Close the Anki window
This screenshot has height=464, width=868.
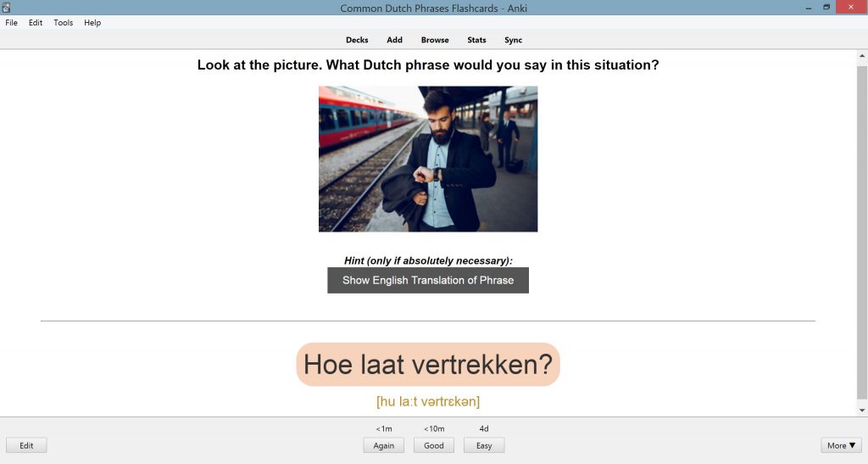[851, 7]
